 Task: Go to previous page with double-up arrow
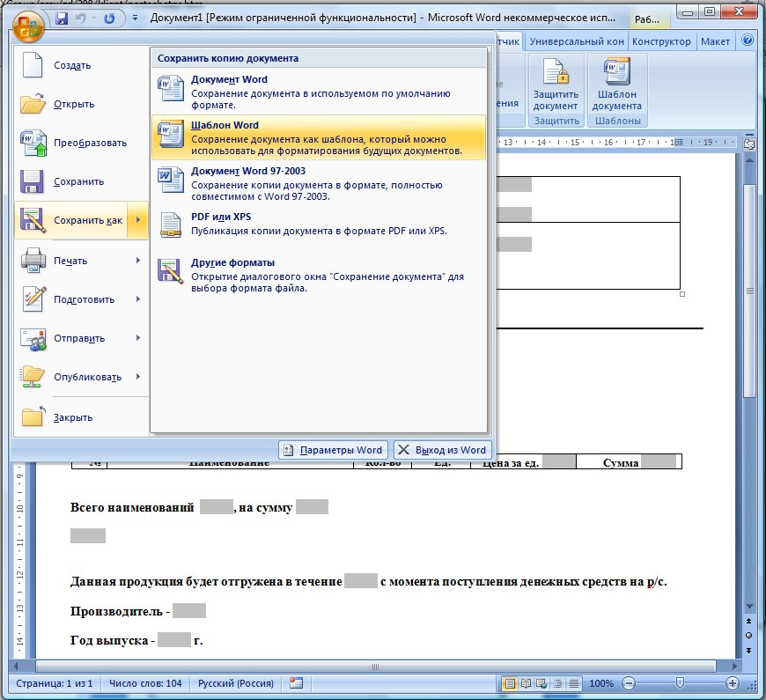(749, 621)
